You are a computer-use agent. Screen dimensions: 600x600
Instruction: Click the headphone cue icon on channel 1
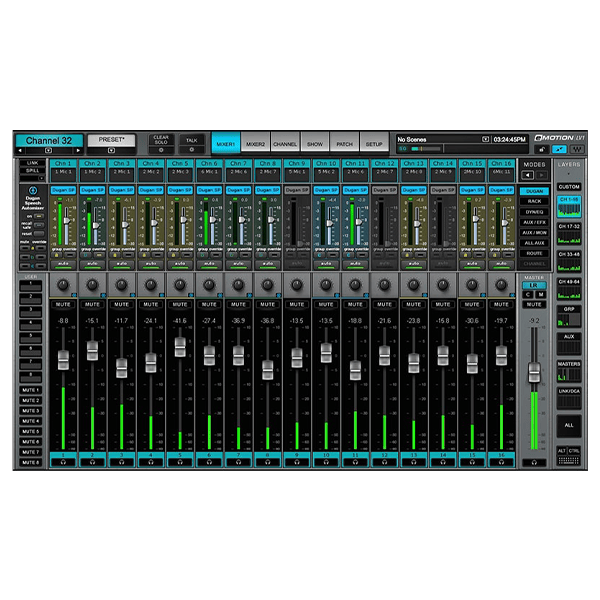point(63,462)
